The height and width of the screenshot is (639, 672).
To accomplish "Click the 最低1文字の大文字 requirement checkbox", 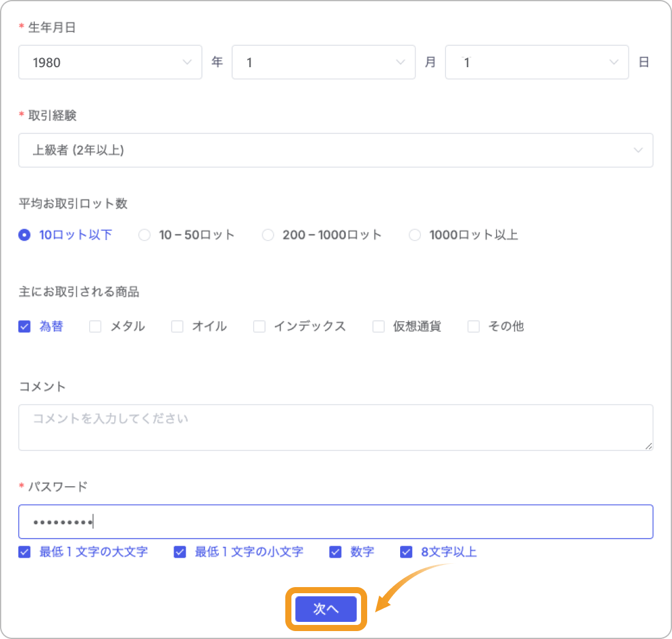I will [x=24, y=552].
